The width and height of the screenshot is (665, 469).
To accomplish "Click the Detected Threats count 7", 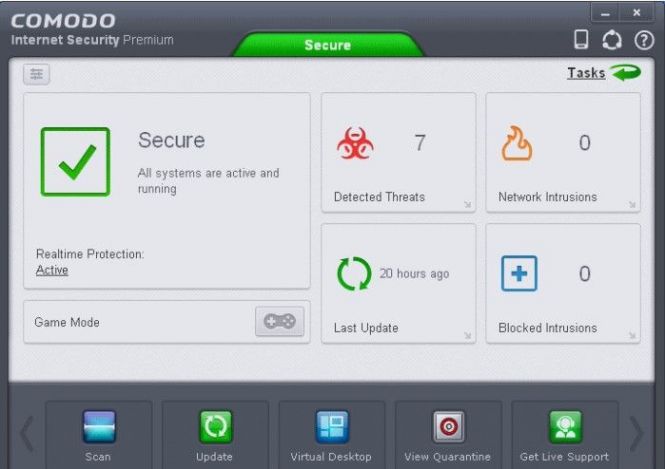I will pyautogui.click(x=420, y=143).
